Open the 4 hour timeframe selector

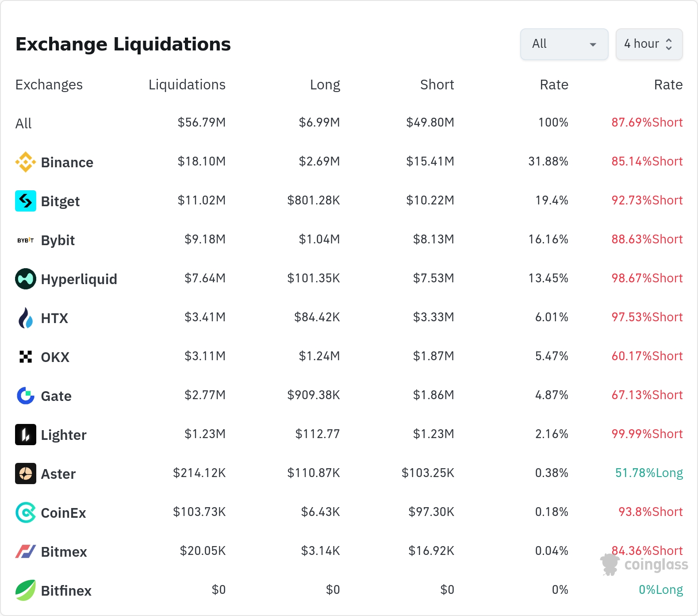tap(649, 44)
